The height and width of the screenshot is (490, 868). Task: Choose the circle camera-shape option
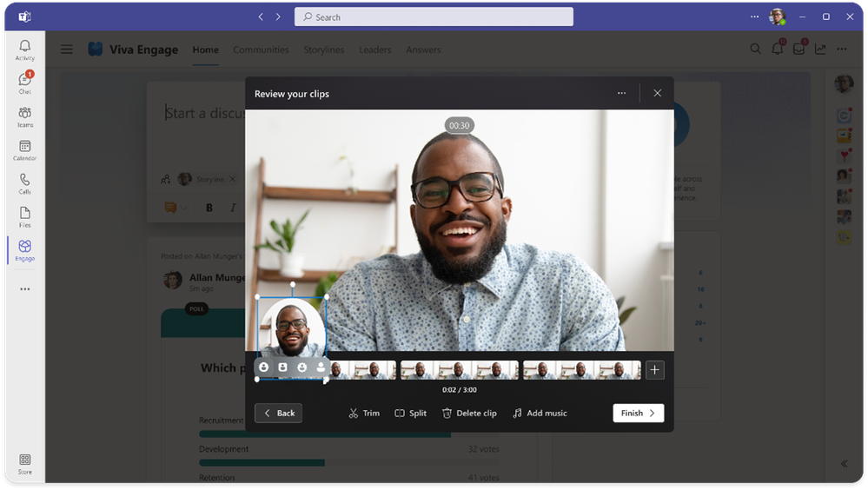[264, 367]
